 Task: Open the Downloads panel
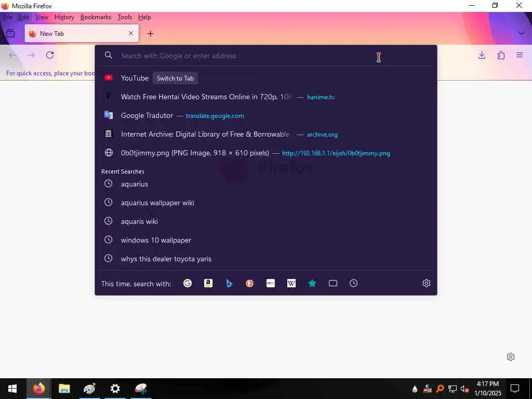[482, 55]
